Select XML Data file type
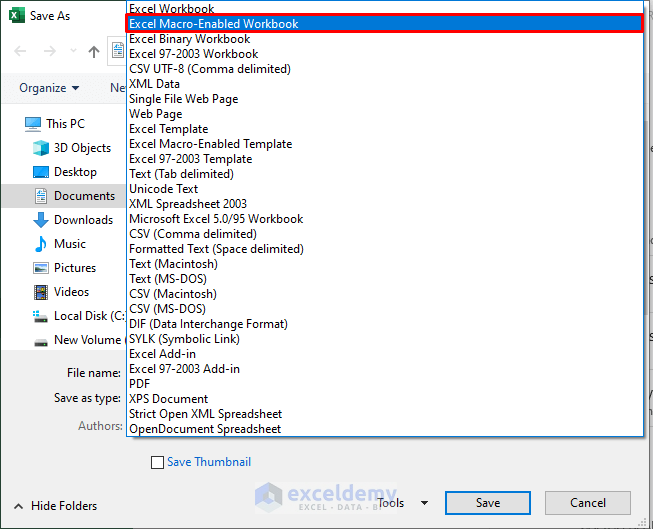653x529 pixels. coord(385,84)
